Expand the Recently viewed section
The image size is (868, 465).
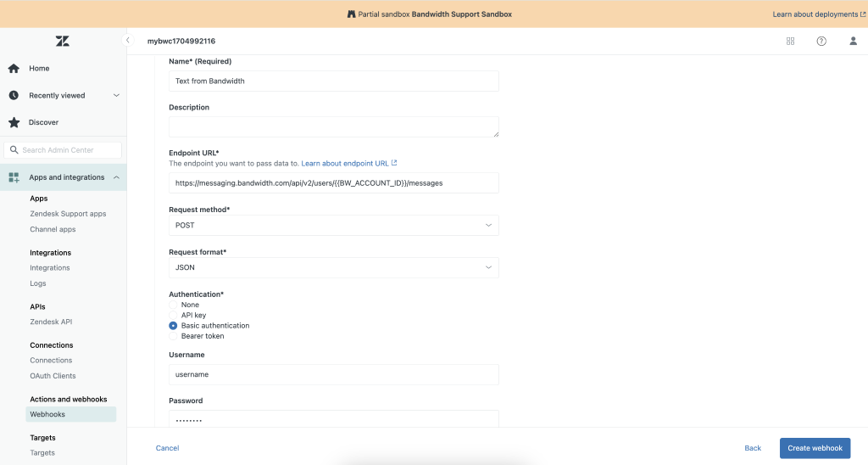(x=63, y=95)
